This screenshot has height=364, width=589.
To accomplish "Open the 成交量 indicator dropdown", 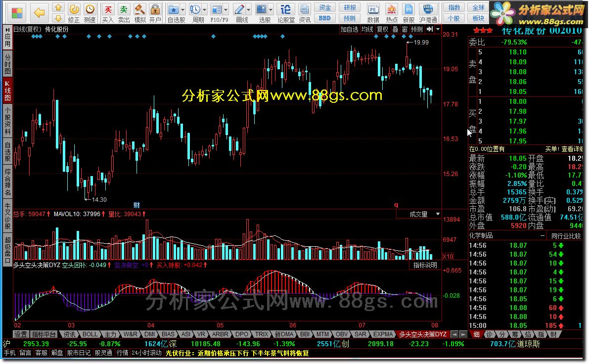I will [438, 214].
